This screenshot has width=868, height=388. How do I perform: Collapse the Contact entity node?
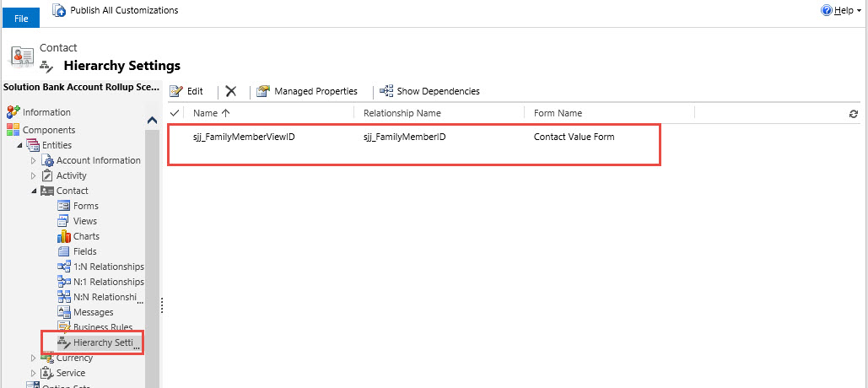35,191
